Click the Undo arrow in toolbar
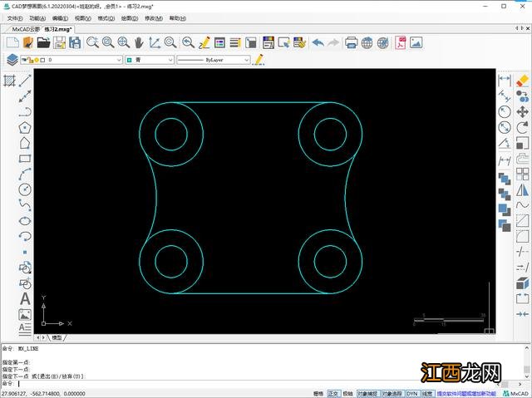Image resolution: width=532 pixels, height=398 pixels. pyautogui.click(x=318, y=42)
